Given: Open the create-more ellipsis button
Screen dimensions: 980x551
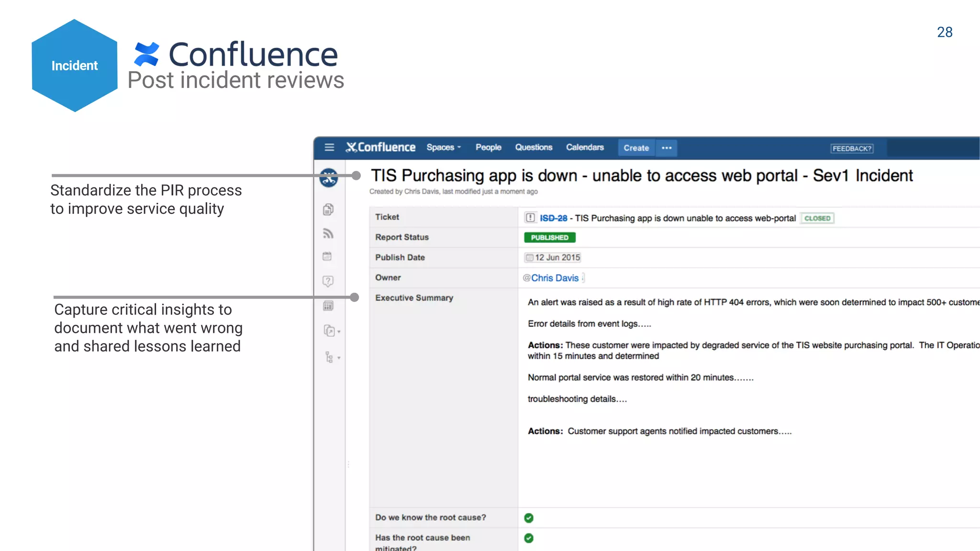Looking at the screenshot, I should tap(667, 148).
